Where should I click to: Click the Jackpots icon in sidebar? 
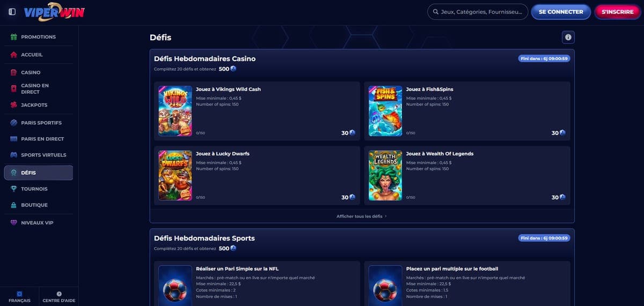[x=14, y=105]
